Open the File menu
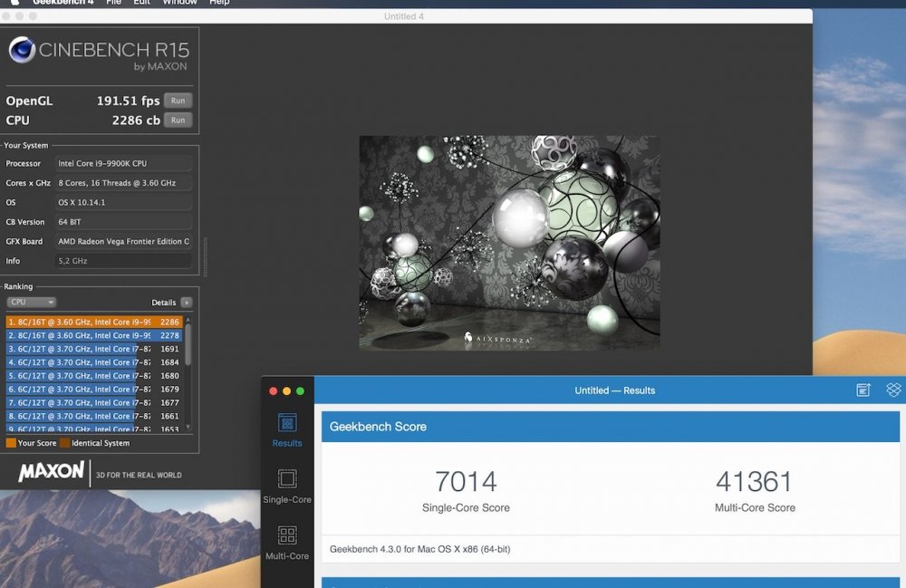The height and width of the screenshot is (588, 906). point(114,3)
